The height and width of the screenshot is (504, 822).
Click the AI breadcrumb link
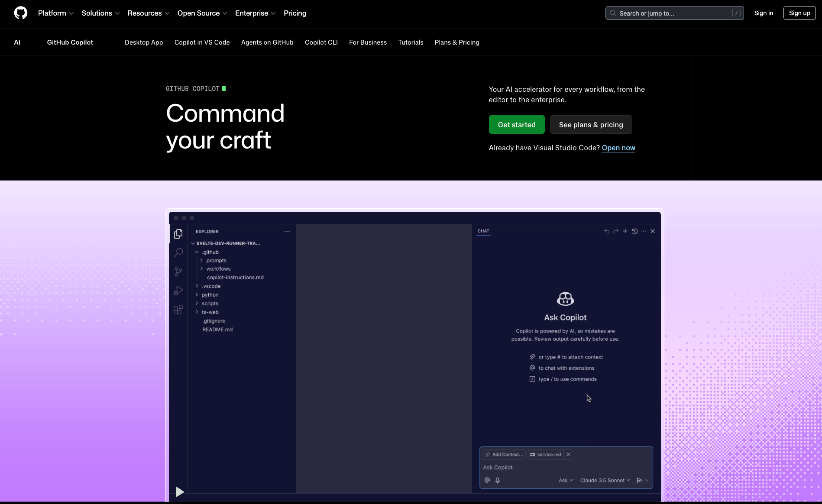click(17, 42)
